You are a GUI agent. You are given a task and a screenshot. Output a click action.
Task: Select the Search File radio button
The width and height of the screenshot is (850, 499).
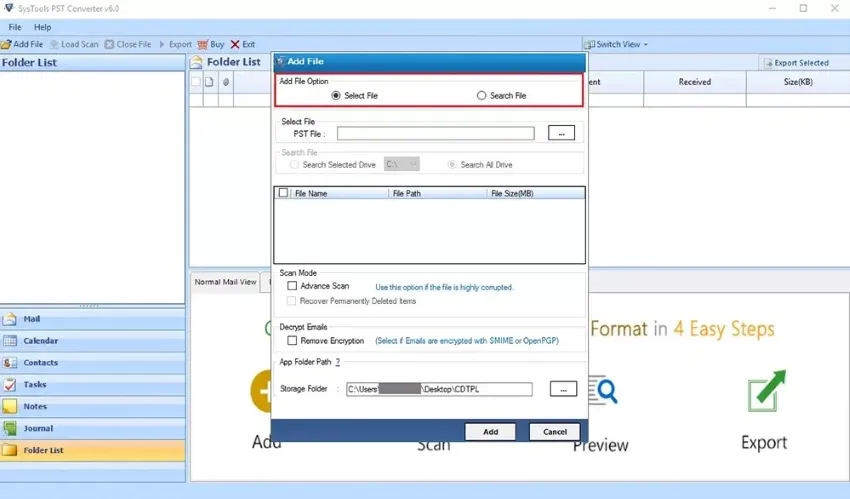point(481,95)
